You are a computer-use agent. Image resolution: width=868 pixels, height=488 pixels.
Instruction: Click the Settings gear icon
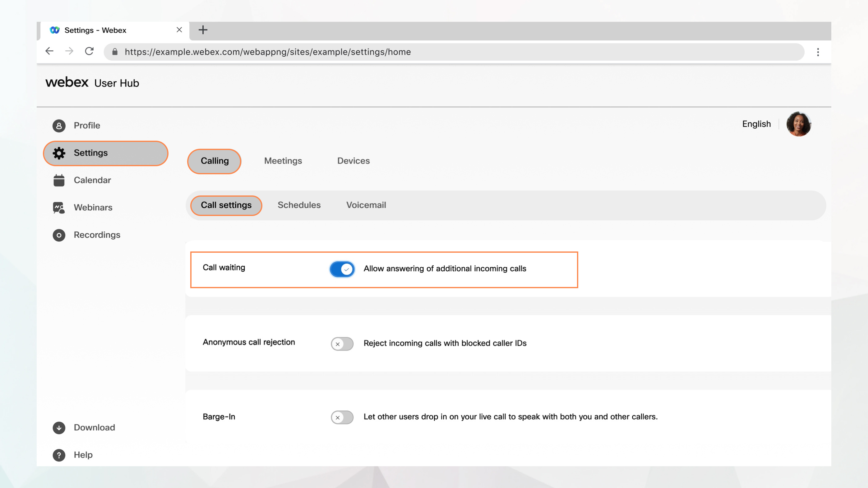(x=58, y=153)
